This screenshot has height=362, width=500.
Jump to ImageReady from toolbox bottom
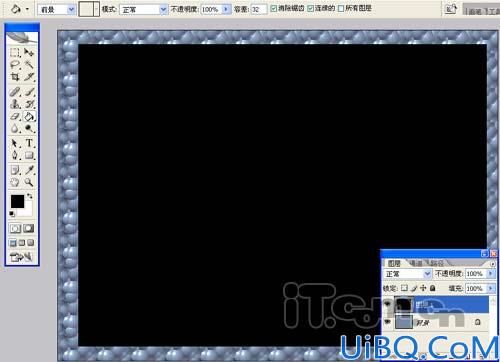point(22,257)
